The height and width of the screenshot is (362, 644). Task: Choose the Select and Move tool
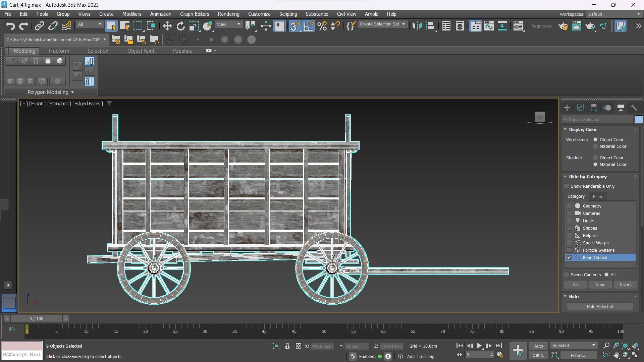click(x=167, y=26)
